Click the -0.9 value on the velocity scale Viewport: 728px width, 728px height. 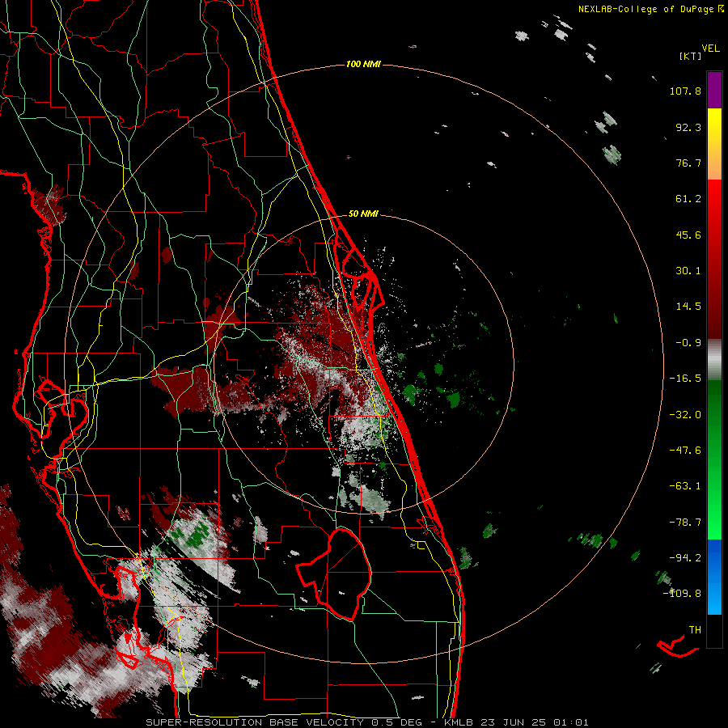tap(688, 343)
